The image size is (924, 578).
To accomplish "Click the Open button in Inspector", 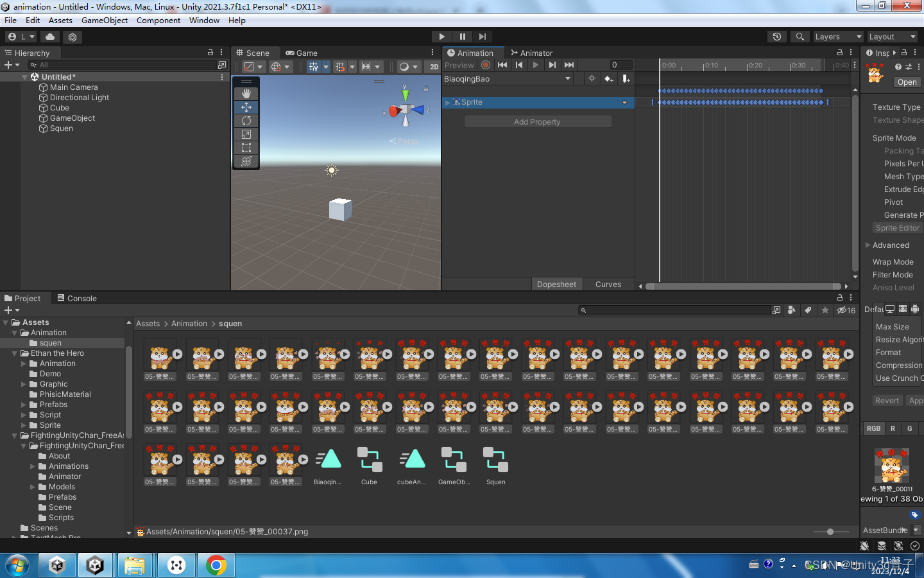I will [x=907, y=82].
